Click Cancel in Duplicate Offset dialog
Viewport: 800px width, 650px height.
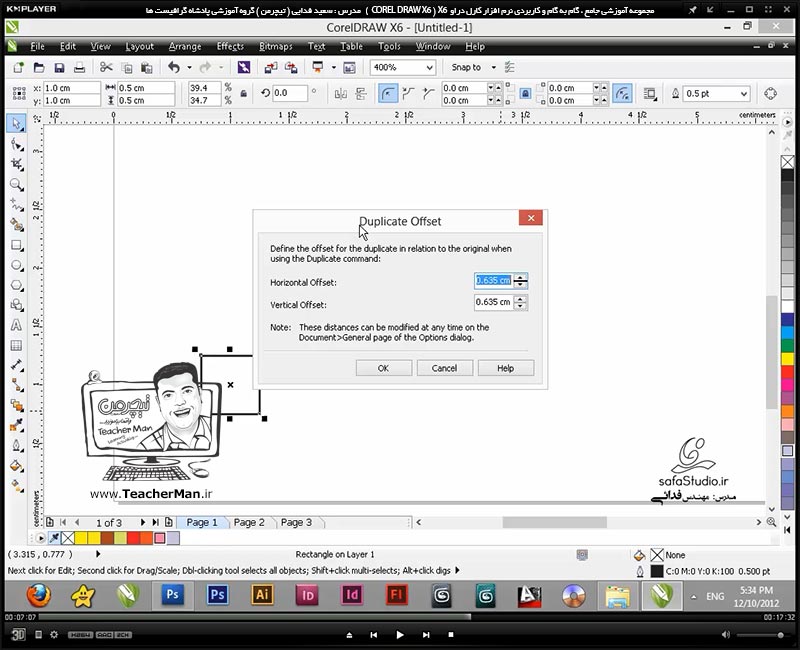444,368
